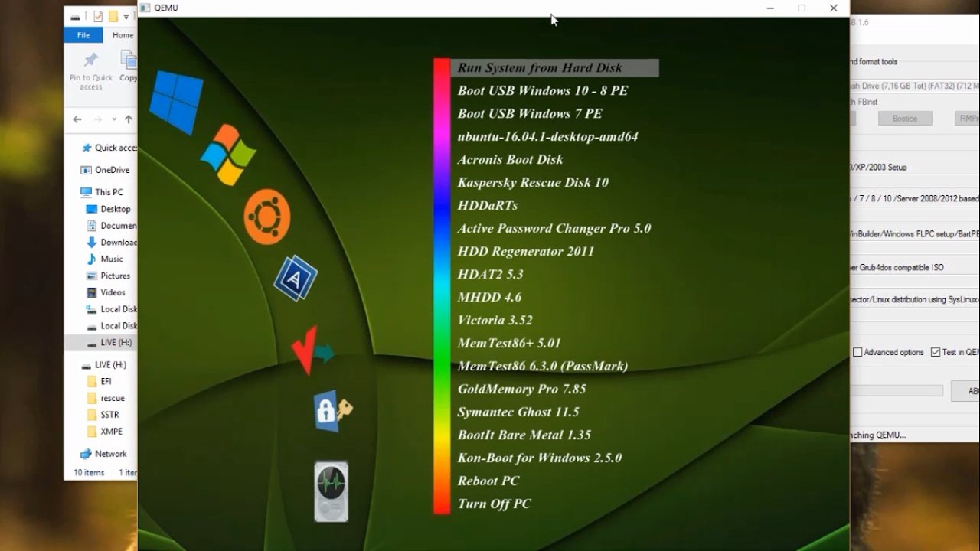Select LIVE (H:) drive above the EFI folder
The height and width of the screenshot is (551, 980).
click(x=103, y=365)
